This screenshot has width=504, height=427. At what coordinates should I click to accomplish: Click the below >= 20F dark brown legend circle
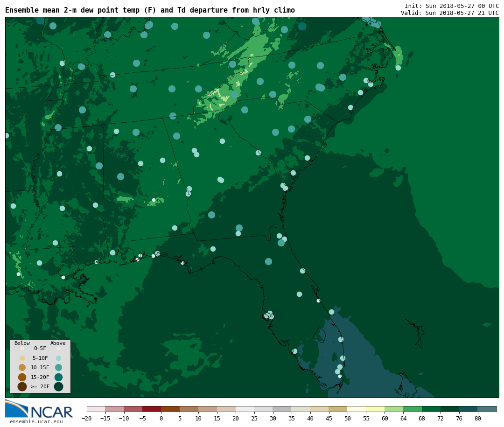pos(22,386)
